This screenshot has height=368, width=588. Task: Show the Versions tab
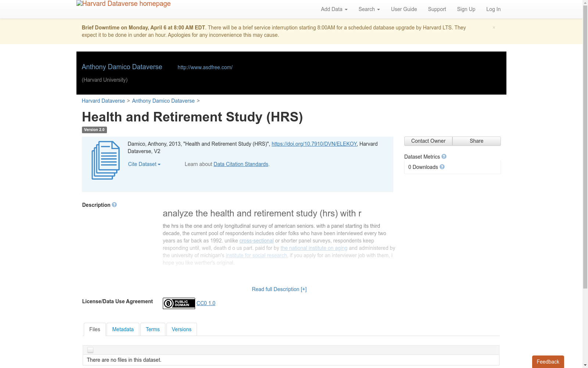(182, 329)
